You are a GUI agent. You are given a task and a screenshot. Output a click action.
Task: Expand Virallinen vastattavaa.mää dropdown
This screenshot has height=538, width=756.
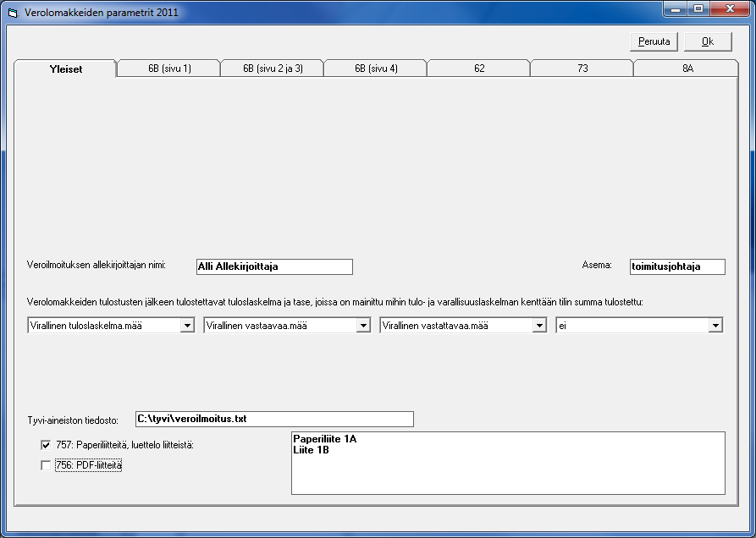[x=539, y=326]
